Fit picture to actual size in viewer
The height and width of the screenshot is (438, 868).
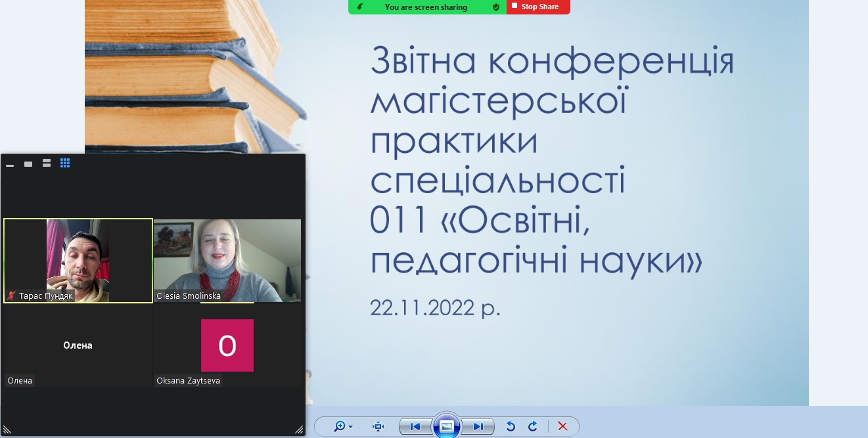tap(378, 426)
